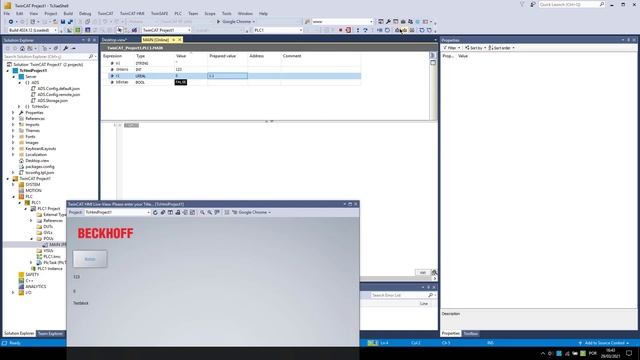Viewport: 640px width, 360px height.
Task: Click the search icon in Solution Explorer search
Action: (x=91, y=56)
